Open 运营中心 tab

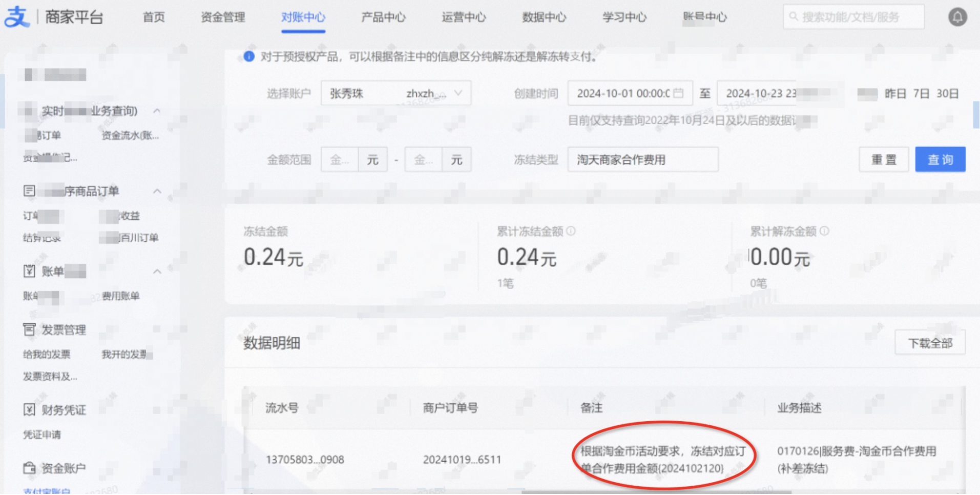[464, 17]
